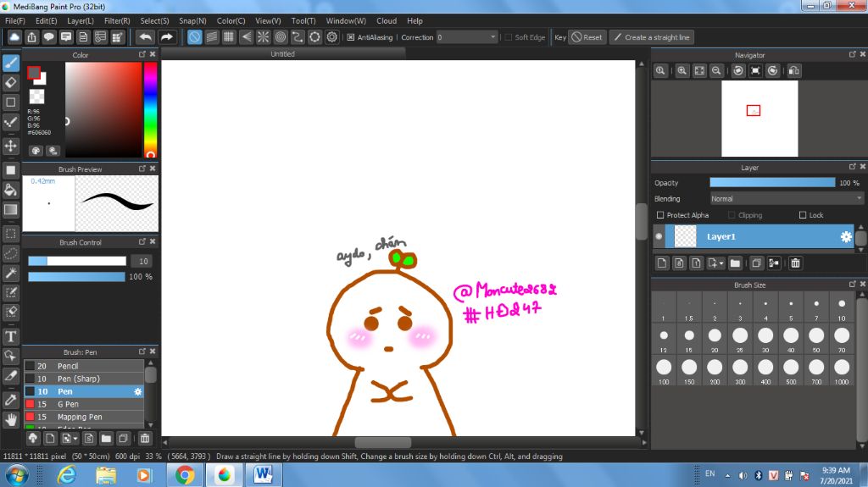Select the Eyedropper tool
868x487 pixels.
tap(10, 400)
